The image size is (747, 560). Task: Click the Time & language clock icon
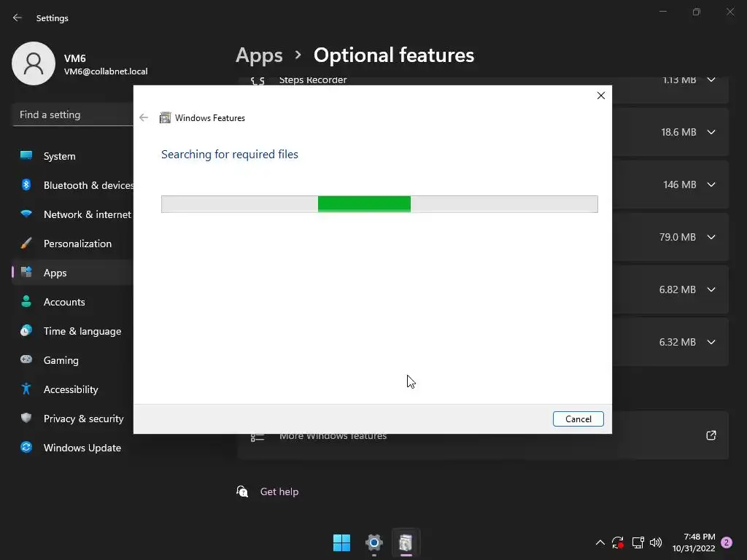(26, 330)
